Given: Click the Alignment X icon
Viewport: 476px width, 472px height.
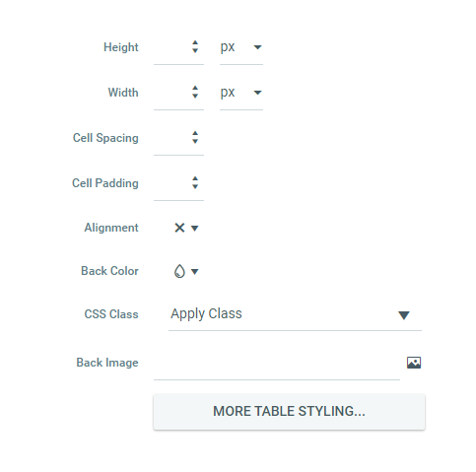Looking at the screenshot, I should [179, 228].
